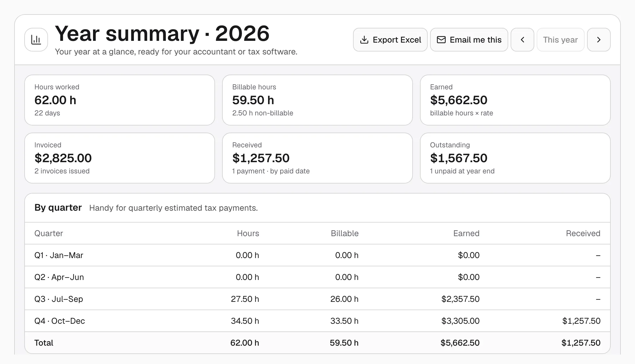Click the Total row in quarter table
The height and width of the screenshot is (364, 635).
(317, 343)
